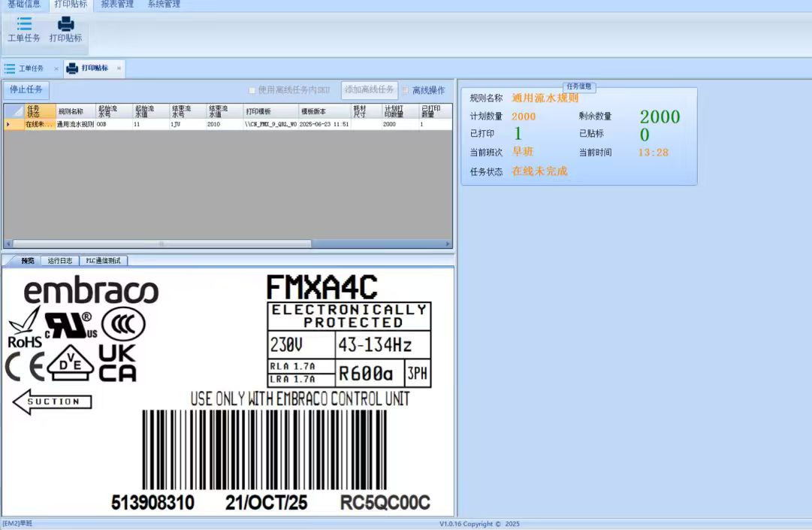
Task: Click the 添加离线任务 button
Action: tap(369, 89)
